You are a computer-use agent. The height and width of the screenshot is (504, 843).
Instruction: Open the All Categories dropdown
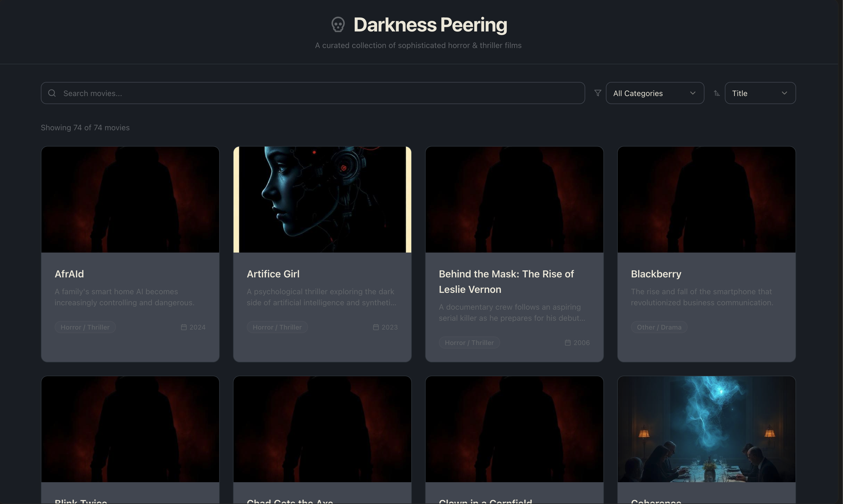tap(654, 93)
